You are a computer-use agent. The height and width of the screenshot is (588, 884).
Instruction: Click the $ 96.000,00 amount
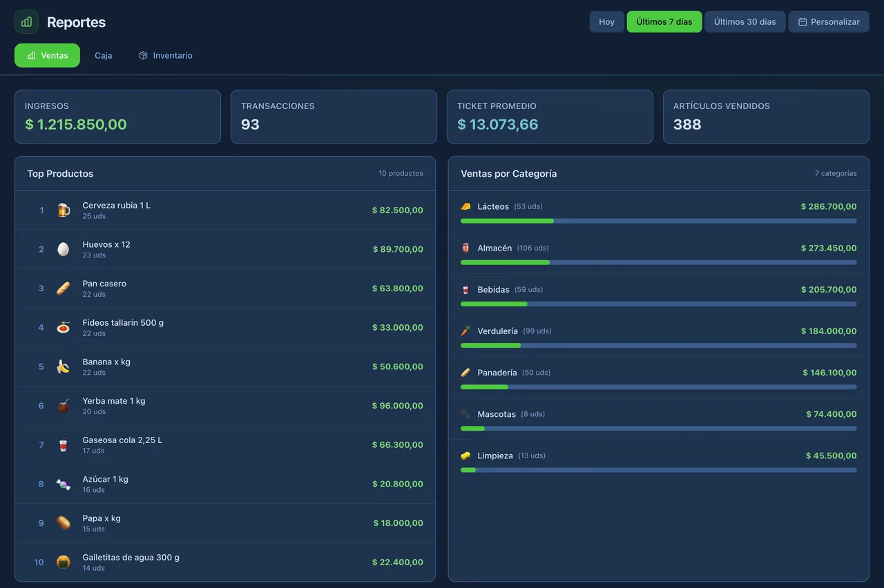[398, 406]
